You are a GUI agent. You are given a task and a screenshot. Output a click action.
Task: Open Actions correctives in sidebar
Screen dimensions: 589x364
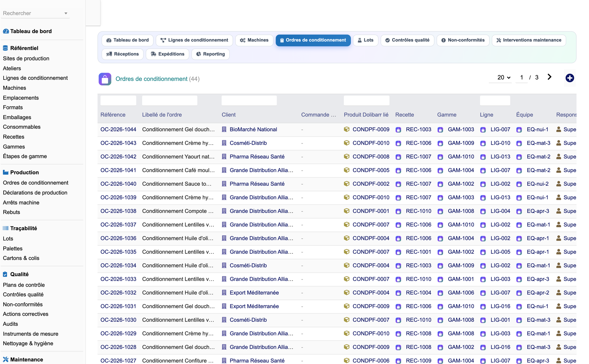point(26,314)
